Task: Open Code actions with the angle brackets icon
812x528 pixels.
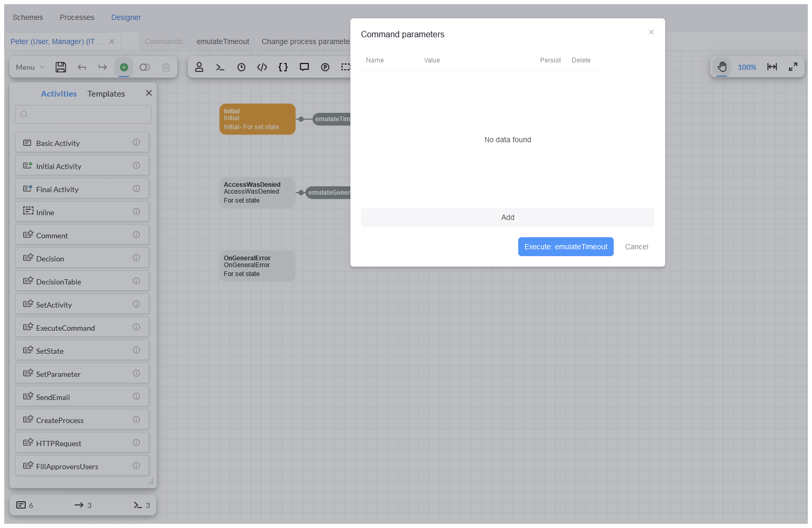Action: 262,67
